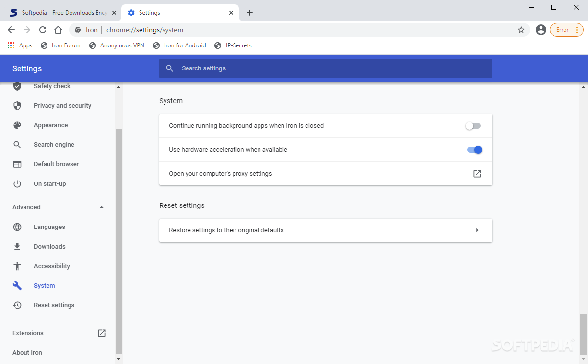Click sidebar scroll-up arrow
Image resolution: width=588 pixels, height=364 pixels.
coord(118,87)
